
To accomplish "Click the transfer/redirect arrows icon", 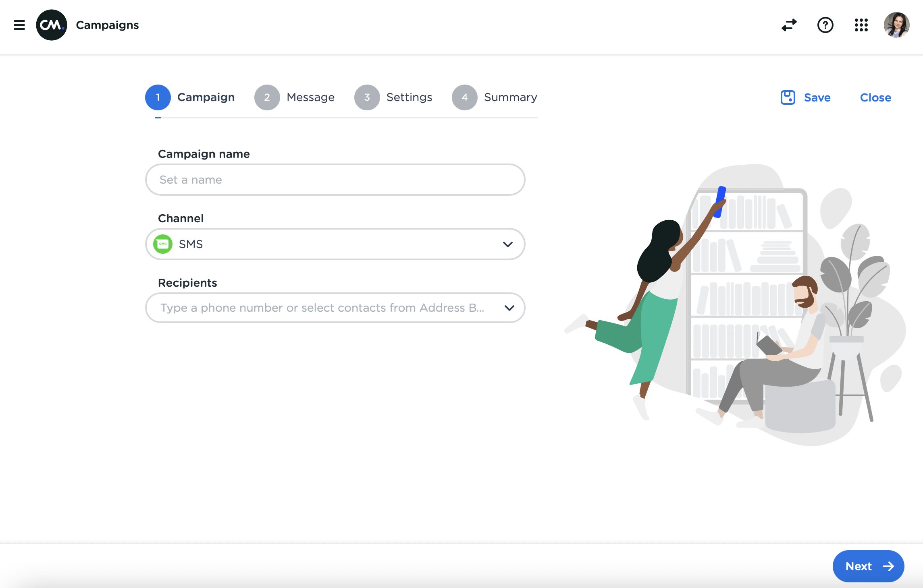I will point(789,25).
